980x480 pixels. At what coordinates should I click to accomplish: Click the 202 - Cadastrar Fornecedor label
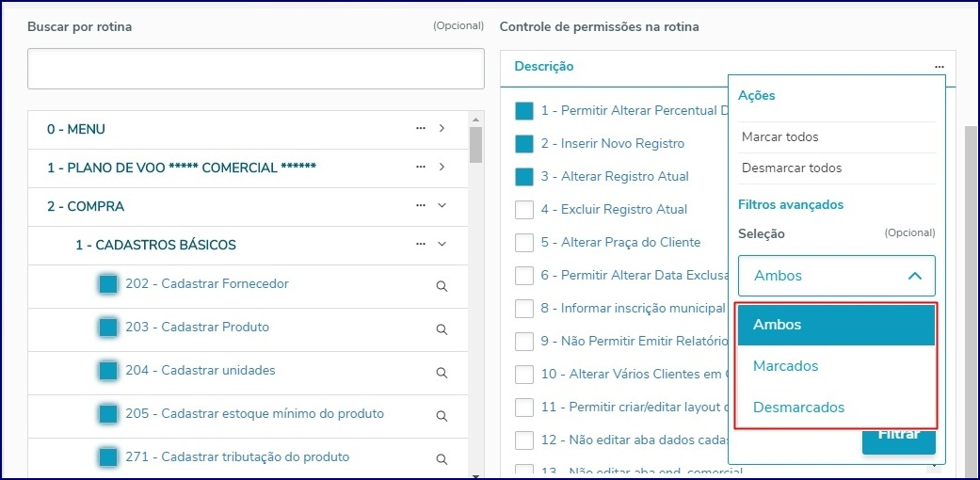coord(207,283)
